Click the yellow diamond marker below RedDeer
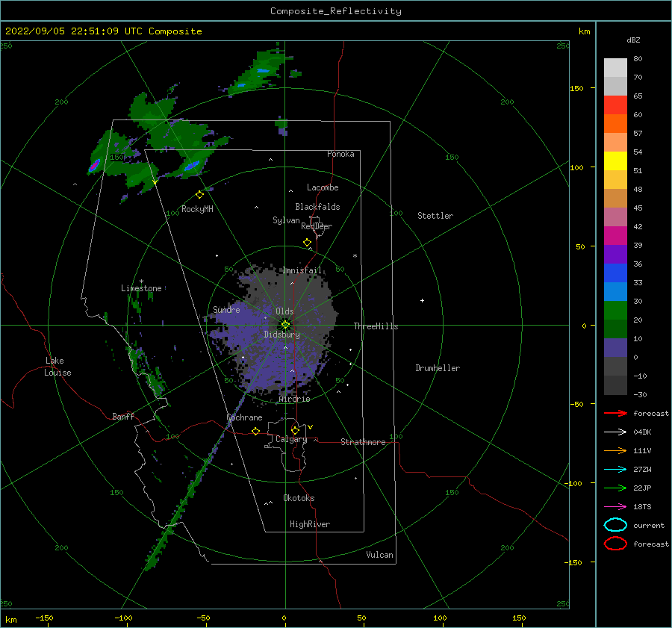 (x=307, y=243)
